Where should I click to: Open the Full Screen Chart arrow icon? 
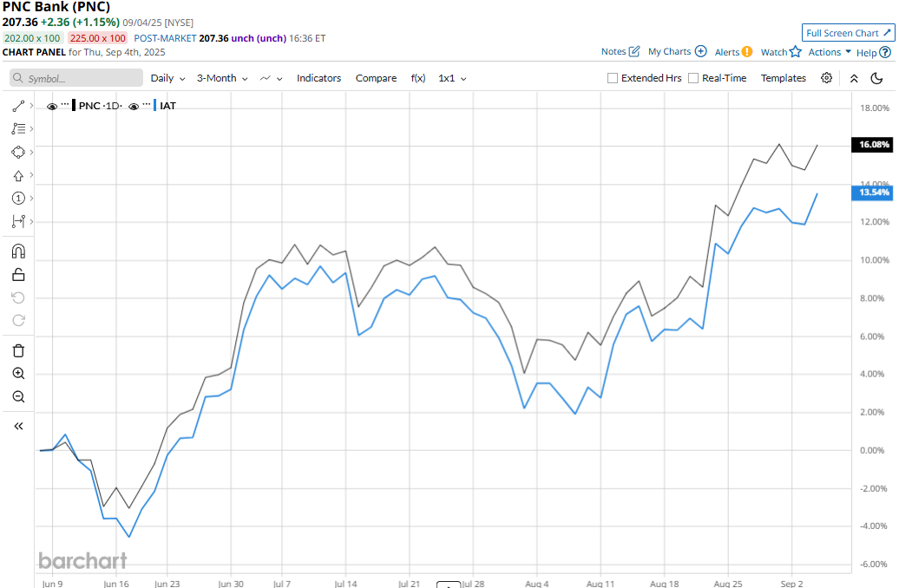[x=887, y=33]
